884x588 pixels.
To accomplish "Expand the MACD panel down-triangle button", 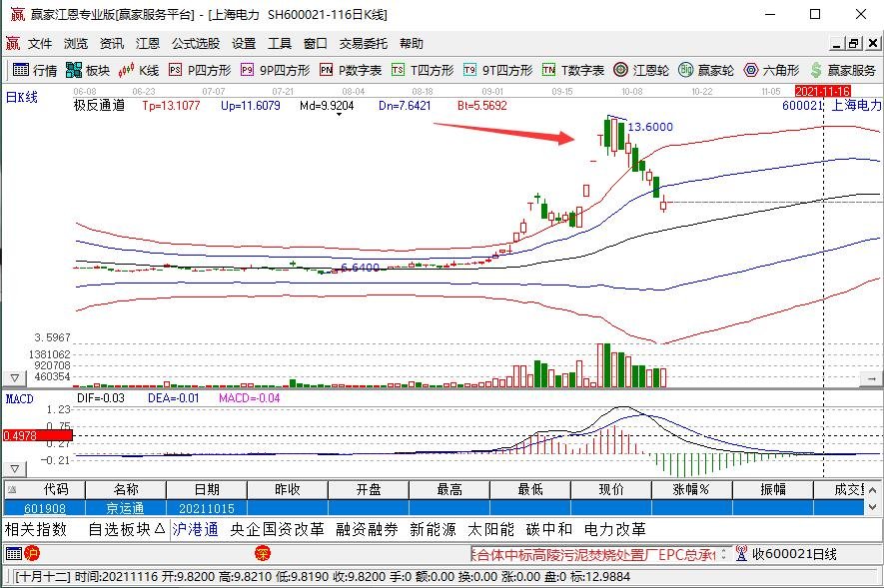I will pyautogui.click(x=15, y=468).
